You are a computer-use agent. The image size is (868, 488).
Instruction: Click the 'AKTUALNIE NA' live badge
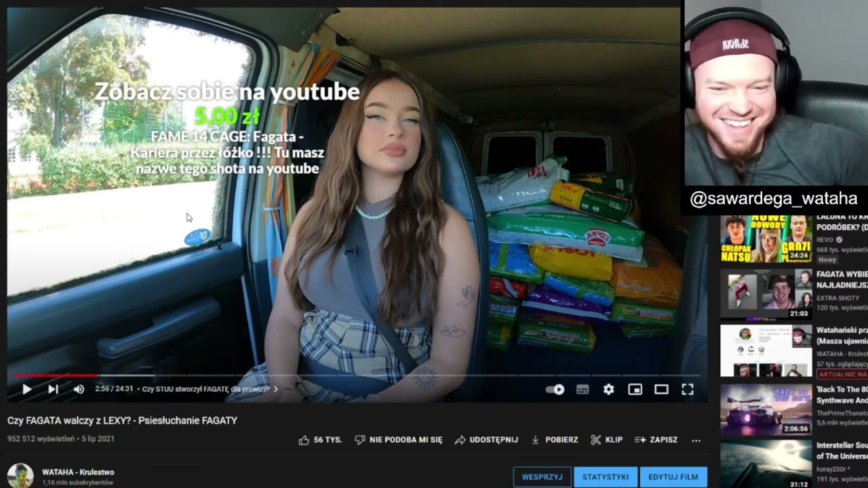(842, 374)
